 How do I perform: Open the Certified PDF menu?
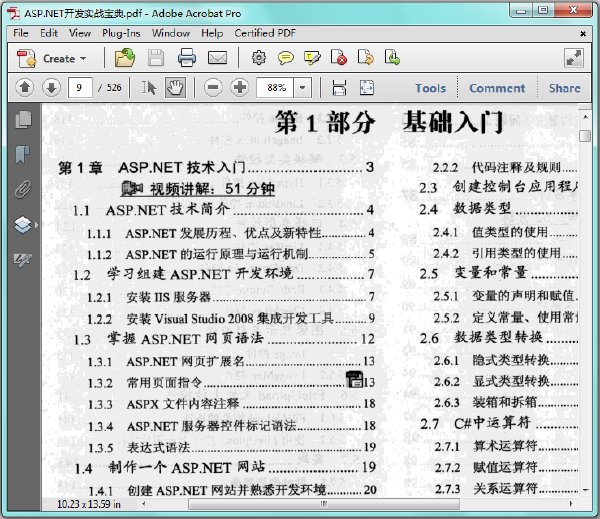[x=265, y=33]
